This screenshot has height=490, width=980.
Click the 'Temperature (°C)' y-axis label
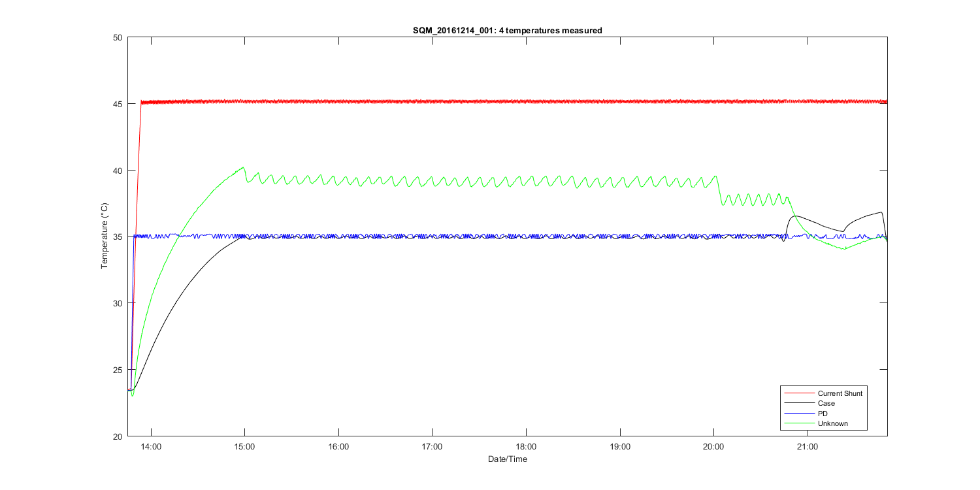105,237
